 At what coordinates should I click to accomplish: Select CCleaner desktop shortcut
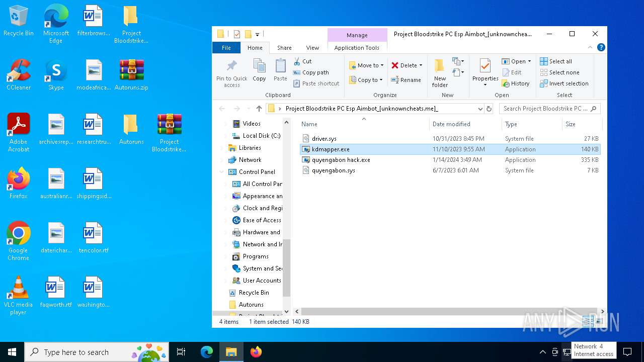18,75
